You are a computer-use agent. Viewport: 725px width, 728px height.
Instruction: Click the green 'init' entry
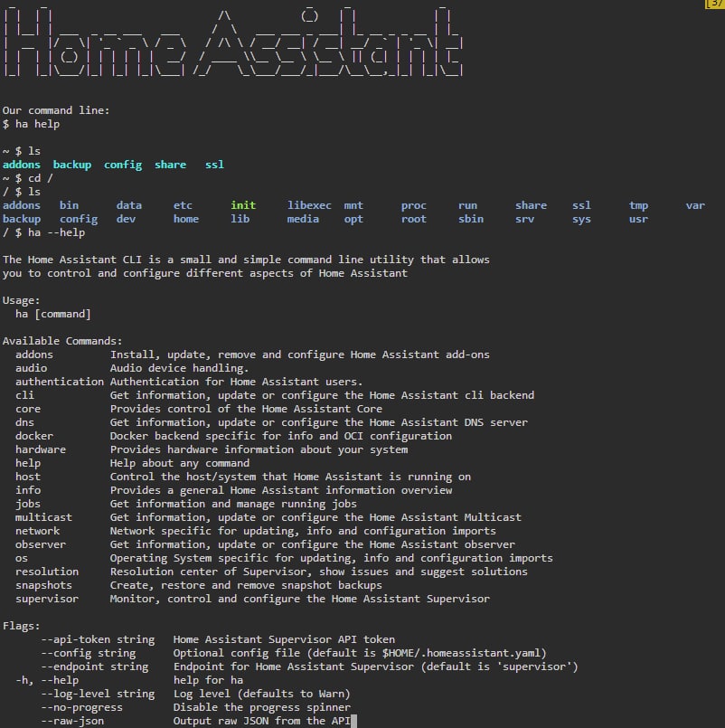click(x=243, y=205)
